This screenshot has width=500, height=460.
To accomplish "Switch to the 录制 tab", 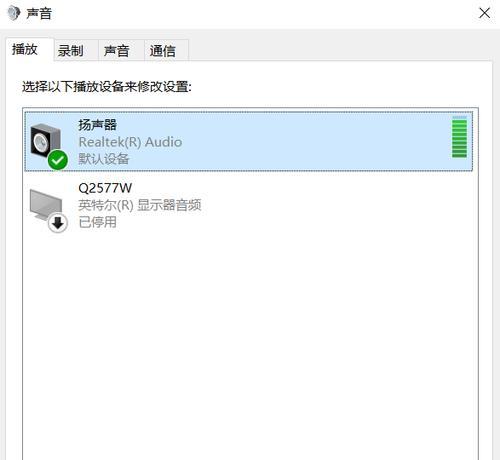I will [x=70, y=51].
